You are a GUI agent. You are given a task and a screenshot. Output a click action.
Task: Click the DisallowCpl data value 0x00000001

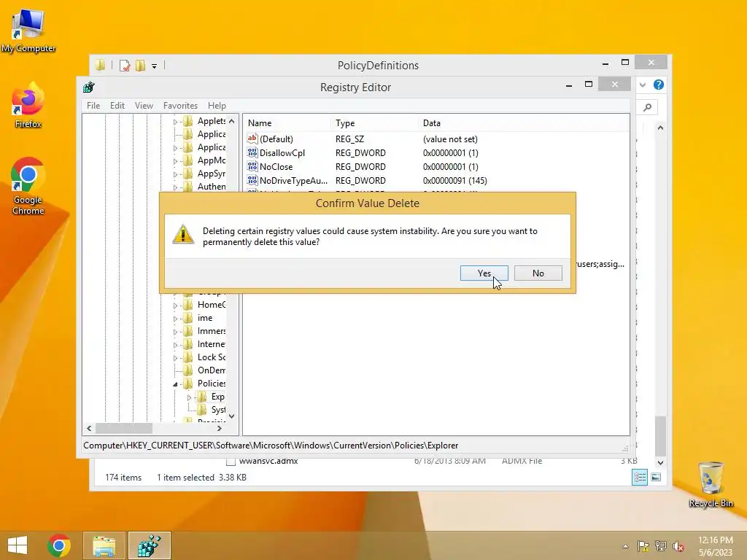(x=450, y=153)
